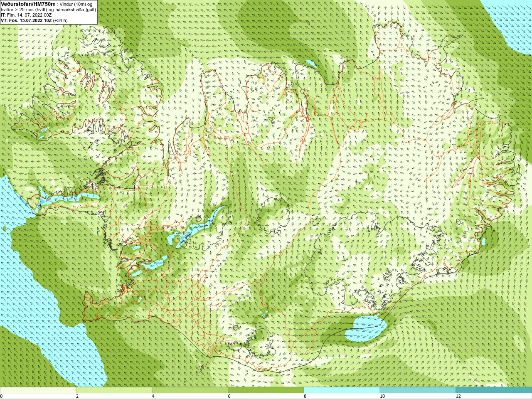The width and height of the screenshot is (532, 399).
Task: Click the '6' scale label
Action: point(229,396)
